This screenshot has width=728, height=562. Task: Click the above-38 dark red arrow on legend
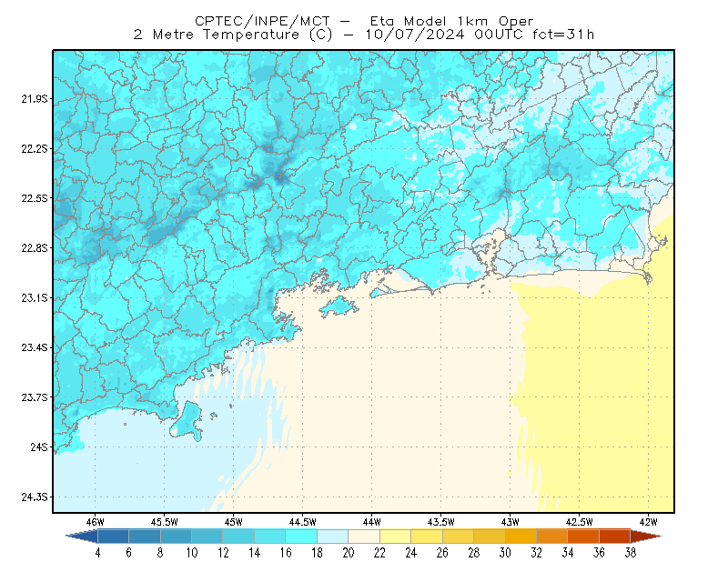[x=646, y=537]
